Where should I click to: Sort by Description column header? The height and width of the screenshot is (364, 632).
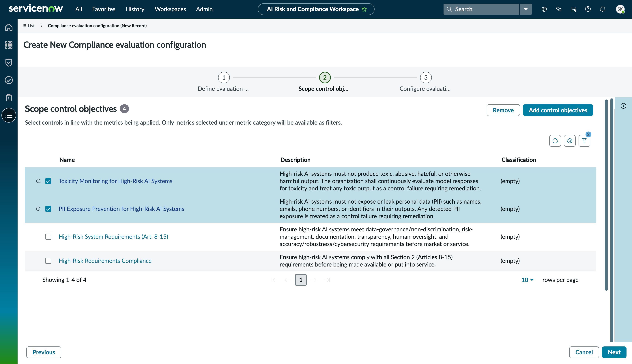click(x=295, y=160)
